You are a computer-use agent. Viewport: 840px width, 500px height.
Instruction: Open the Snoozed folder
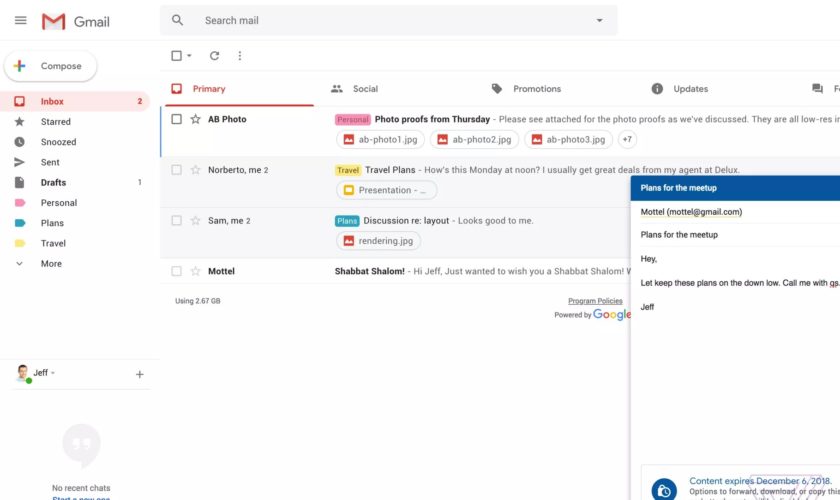point(58,142)
